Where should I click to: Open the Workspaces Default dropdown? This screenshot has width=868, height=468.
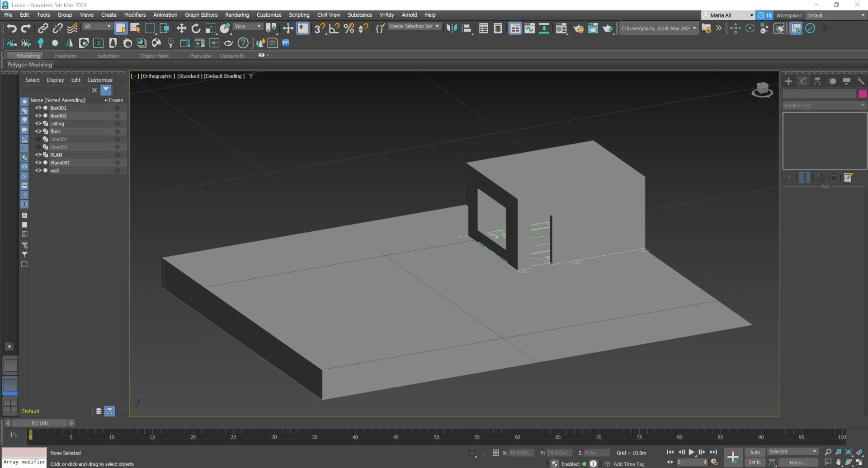(835, 15)
